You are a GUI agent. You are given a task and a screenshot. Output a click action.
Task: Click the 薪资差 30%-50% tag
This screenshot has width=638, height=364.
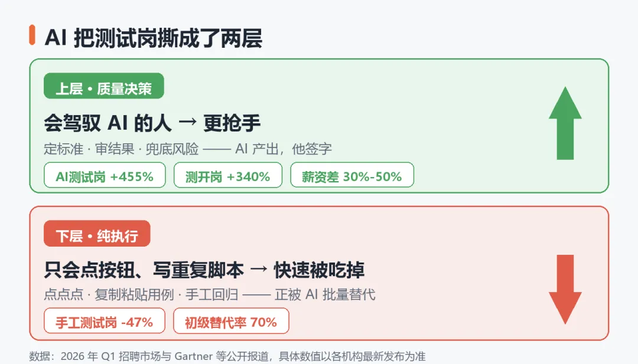click(x=352, y=175)
